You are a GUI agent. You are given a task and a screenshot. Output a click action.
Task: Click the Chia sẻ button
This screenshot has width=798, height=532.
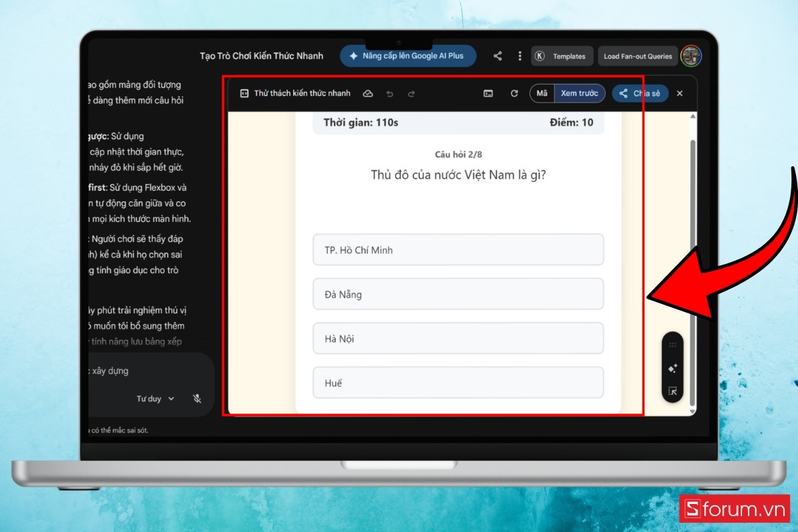[640, 94]
